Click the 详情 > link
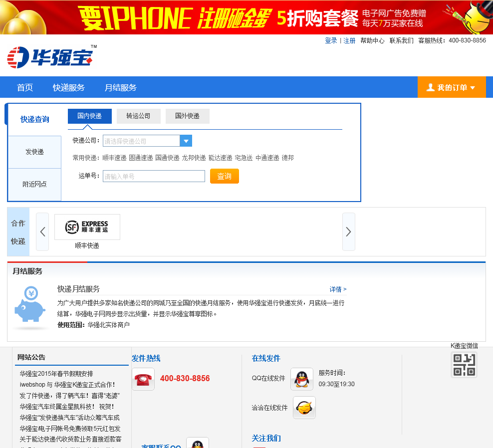Screen dimensions: 493x448 (338, 289)
